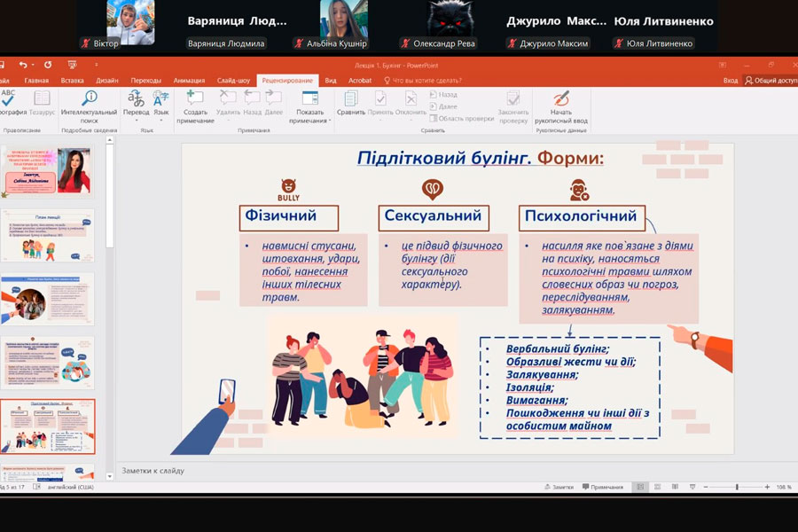This screenshot has height=532, width=798.
Task: Switch to Slide Sorter view in status bar
Action: point(657,487)
